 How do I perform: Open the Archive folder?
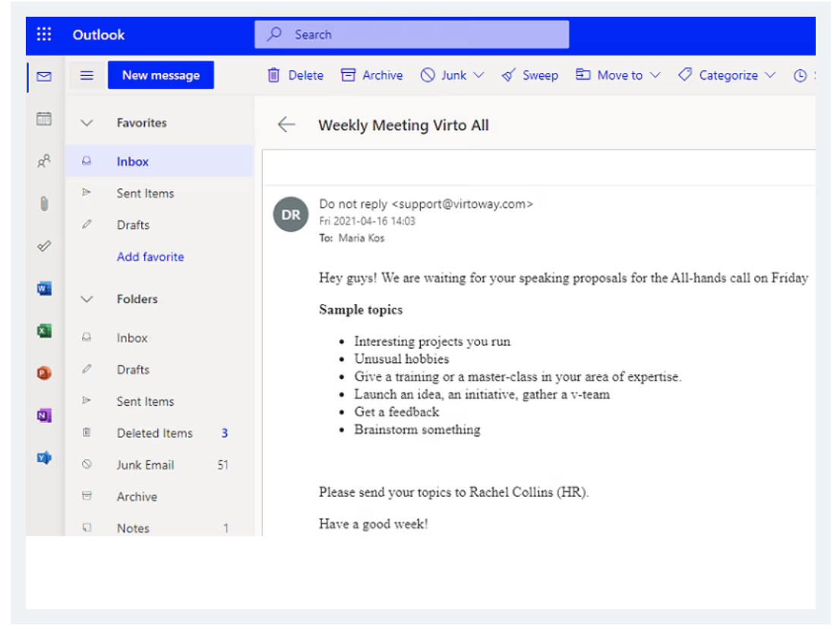click(x=159, y=497)
